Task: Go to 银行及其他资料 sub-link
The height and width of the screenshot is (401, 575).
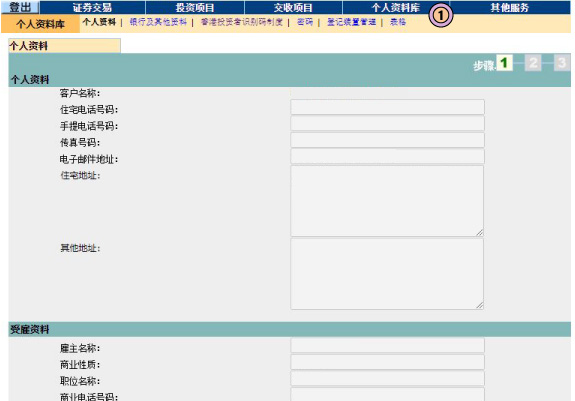Action: [x=158, y=22]
